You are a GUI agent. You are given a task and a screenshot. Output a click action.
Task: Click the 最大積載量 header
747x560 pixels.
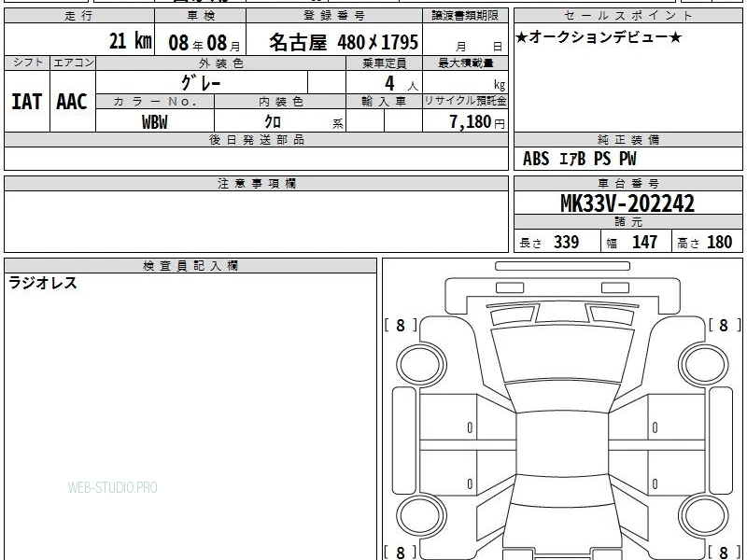click(465, 63)
